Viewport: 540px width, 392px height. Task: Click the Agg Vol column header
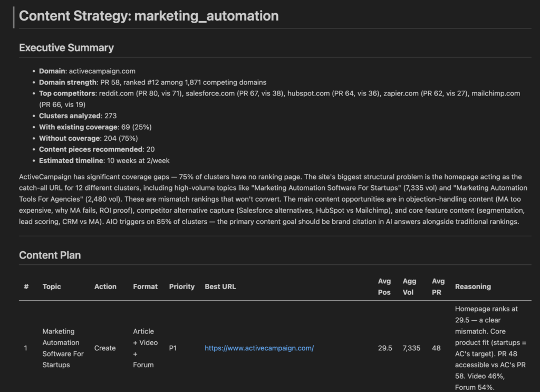tap(410, 286)
